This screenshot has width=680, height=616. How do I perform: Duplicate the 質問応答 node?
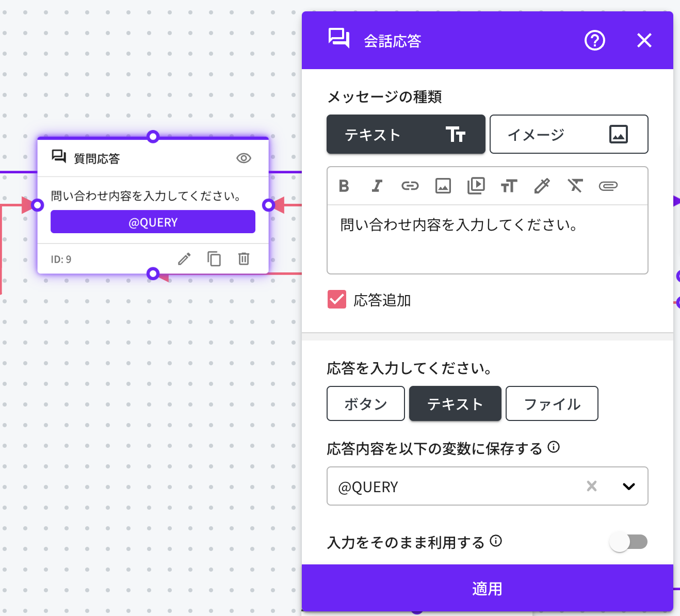coord(214,258)
